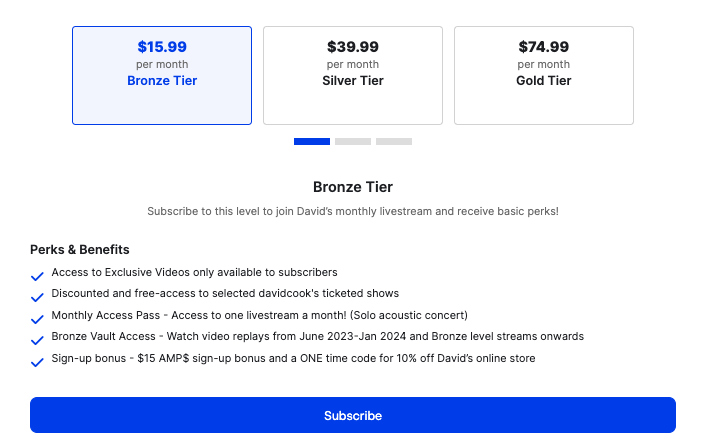Click the Sign-up bonus perk text
The image size is (704, 445).
(293, 358)
